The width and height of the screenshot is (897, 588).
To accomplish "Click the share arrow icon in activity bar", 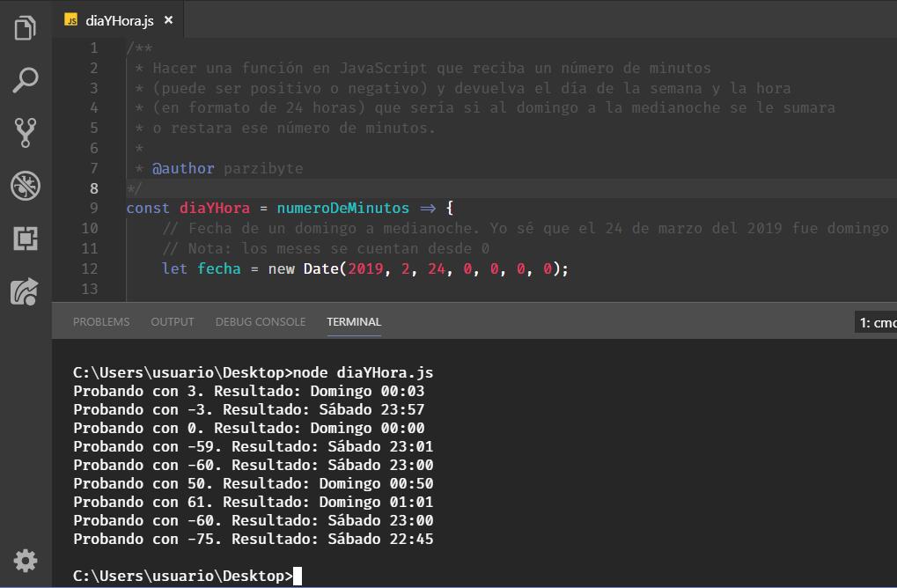I will click(x=26, y=290).
